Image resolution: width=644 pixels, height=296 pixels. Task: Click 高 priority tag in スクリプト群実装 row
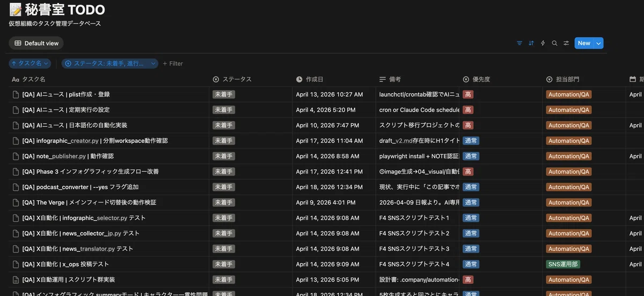468,280
